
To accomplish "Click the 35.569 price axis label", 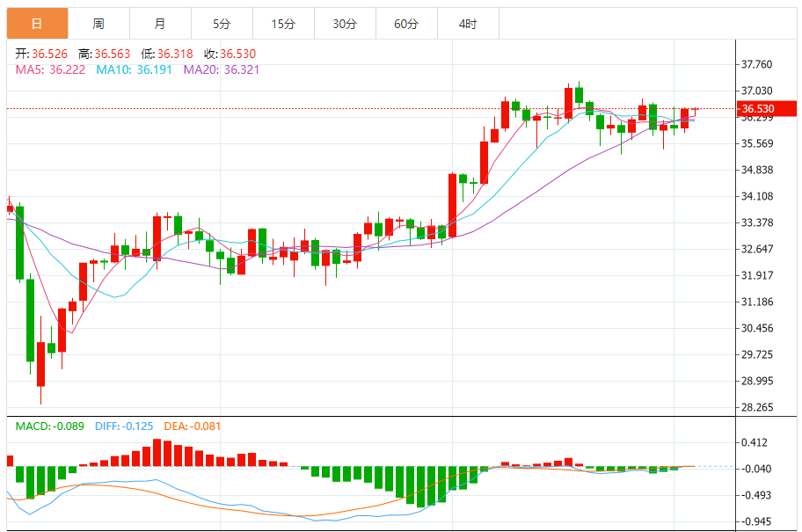I will point(757,143).
